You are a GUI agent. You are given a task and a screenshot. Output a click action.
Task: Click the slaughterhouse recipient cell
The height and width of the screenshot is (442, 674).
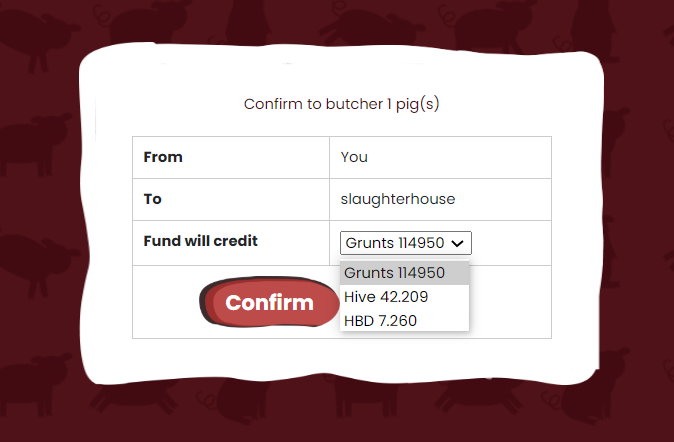(440, 200)
